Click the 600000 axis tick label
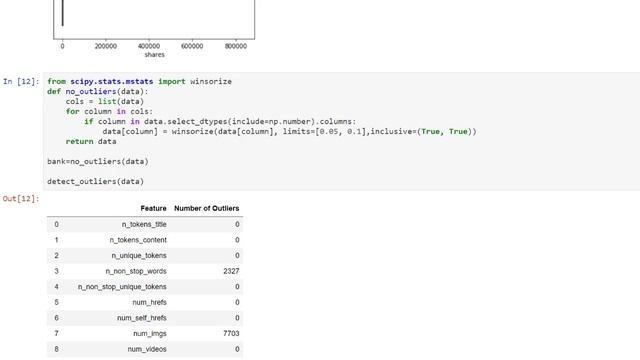 click(192, 46)
